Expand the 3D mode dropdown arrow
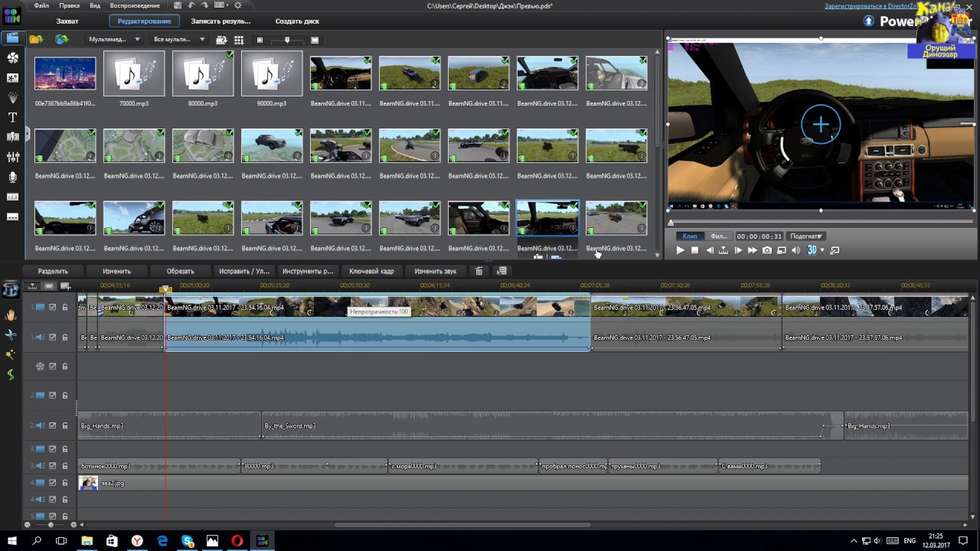The image size is (980, 551). [822, 250]
